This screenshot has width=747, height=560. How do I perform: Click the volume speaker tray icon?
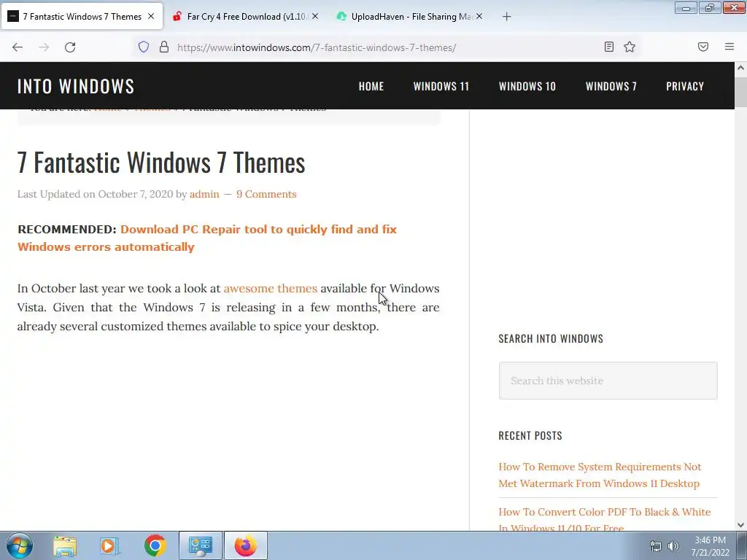tap(673, 546)
